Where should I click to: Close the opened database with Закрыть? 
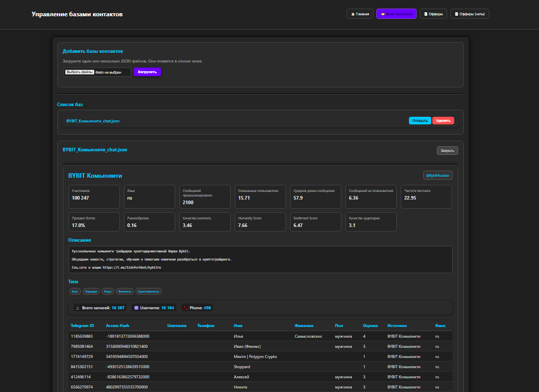pyautogui.click(x=447, y=151)
